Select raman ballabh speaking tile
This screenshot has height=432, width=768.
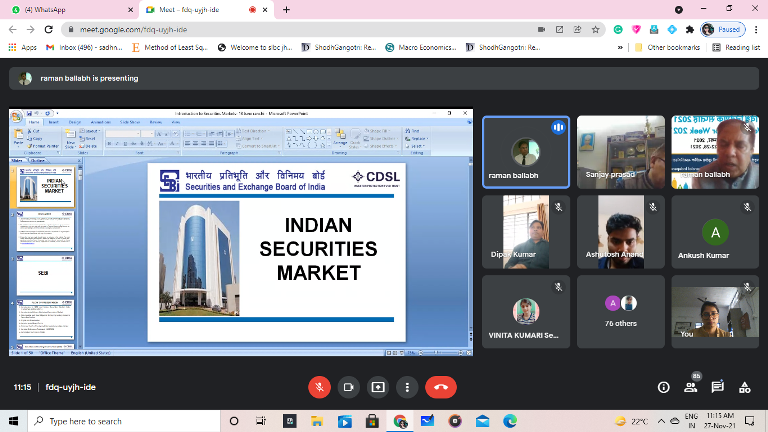click(526, 152)
